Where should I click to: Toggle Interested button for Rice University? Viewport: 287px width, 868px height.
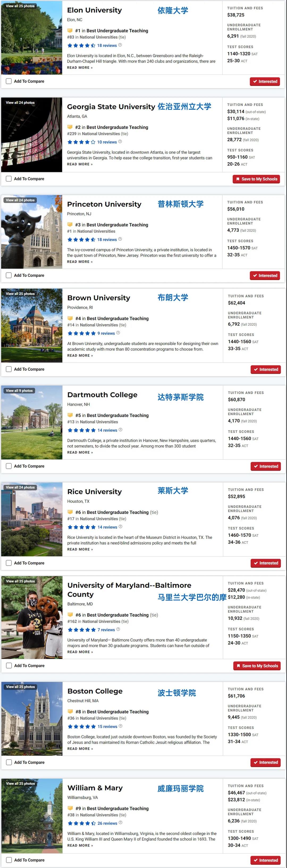tap(266, 563)
